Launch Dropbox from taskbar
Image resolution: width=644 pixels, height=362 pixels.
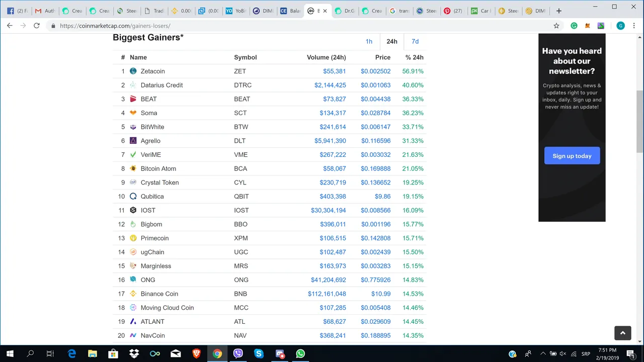(x=134, y=354)
